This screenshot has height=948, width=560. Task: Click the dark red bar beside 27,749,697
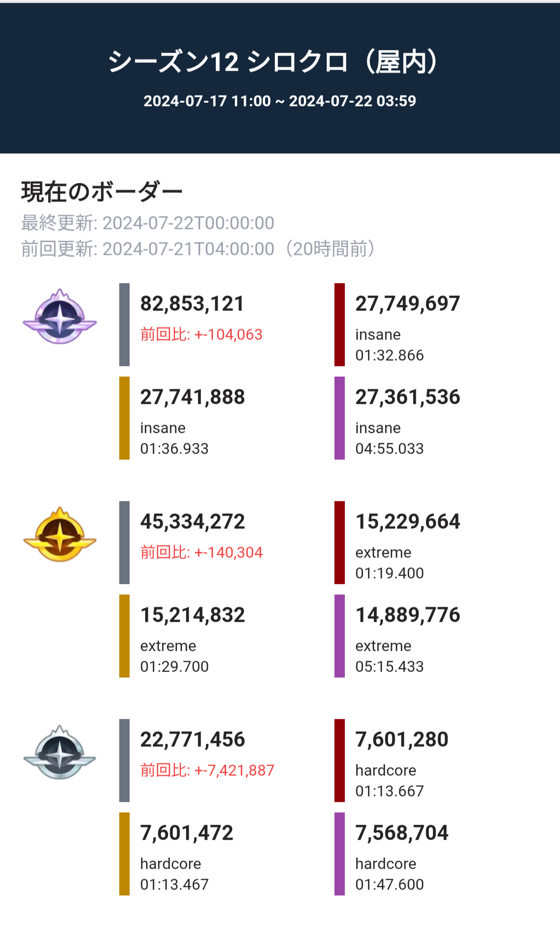(x=340, y=325)
